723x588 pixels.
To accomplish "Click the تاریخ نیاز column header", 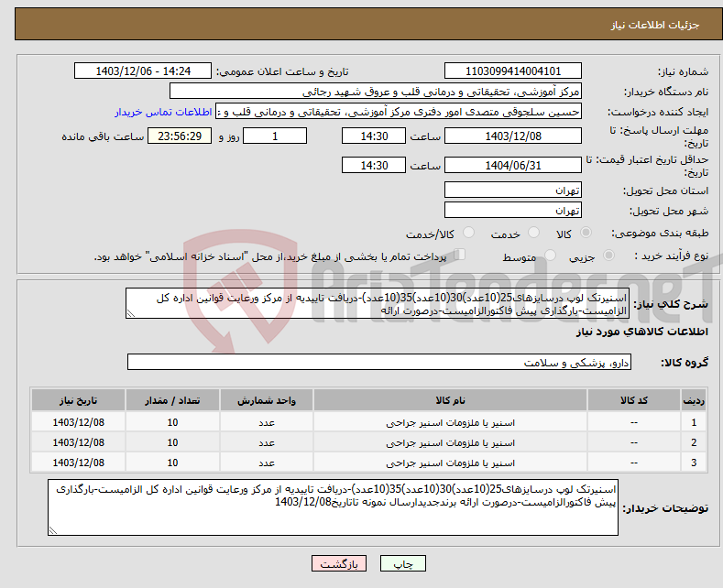I will (x=79, y=400).
